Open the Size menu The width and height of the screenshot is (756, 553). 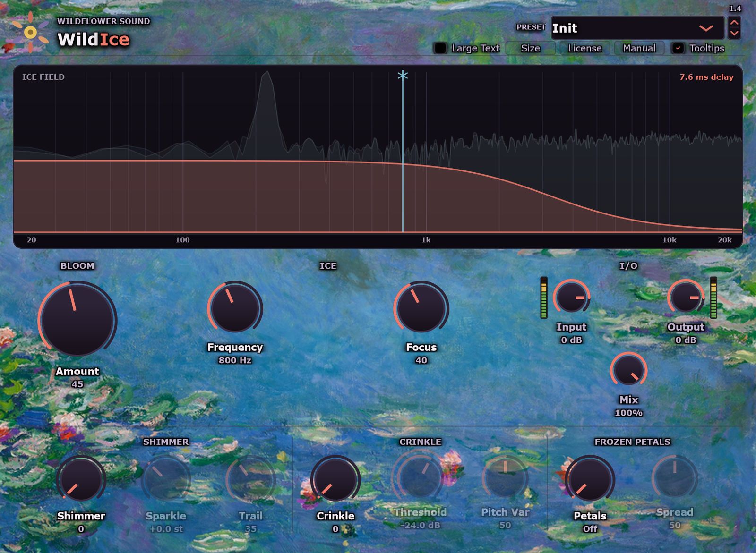(530, 48)
